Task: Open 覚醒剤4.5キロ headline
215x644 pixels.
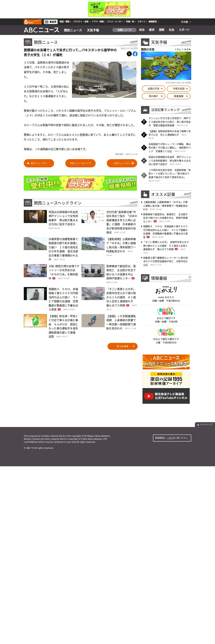Action: 64,299
